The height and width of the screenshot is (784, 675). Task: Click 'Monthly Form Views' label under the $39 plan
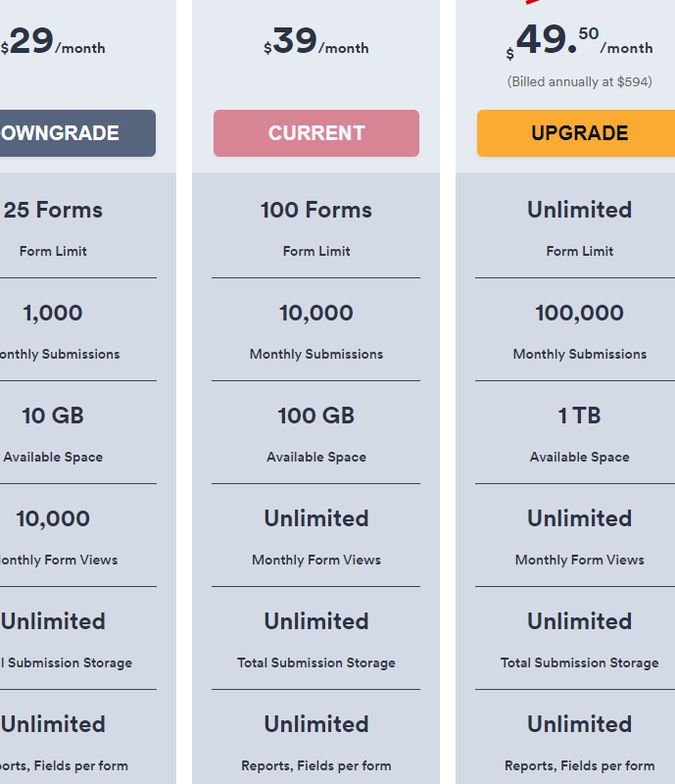[316, 560]
